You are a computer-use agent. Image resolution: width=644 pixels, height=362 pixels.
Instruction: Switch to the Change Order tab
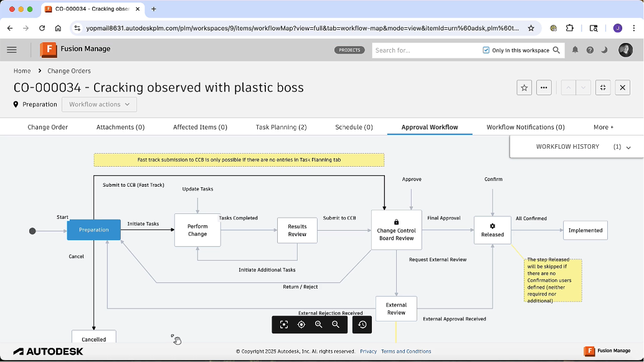click(47, 127)
